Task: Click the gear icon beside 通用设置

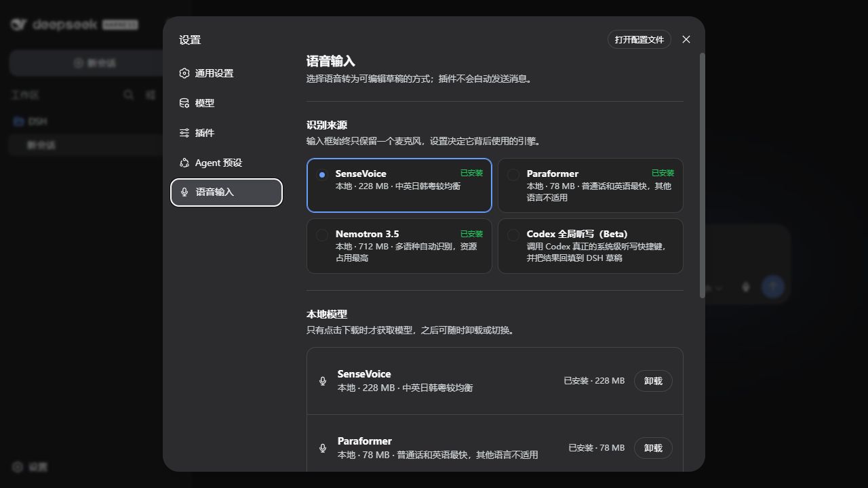Action: click(184, 73)
